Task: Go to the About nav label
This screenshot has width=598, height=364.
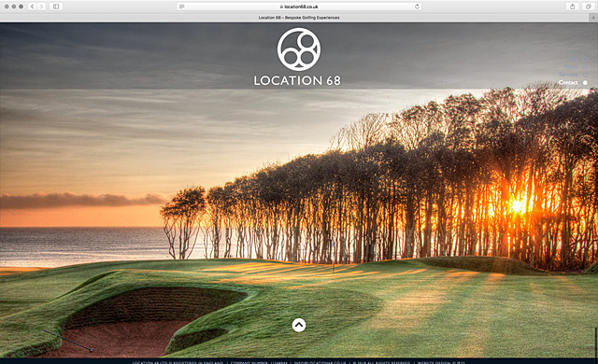Action: point(571,66)
